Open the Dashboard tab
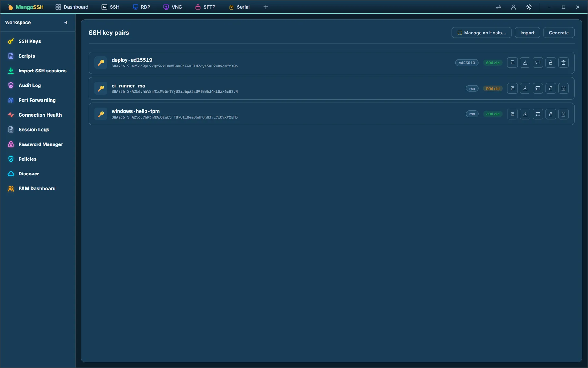The height and width of the screenshot is (368, 588). (x=72, y=7)
